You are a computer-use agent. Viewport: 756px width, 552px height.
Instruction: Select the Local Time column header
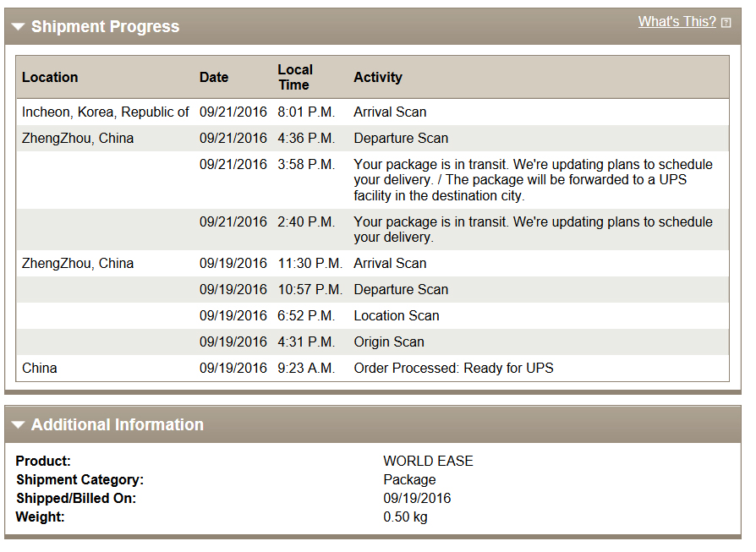coord(295,77)
